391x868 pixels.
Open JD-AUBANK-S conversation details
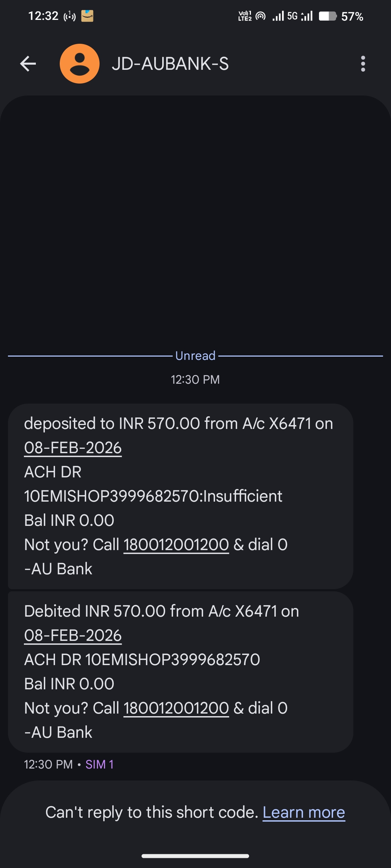tap(170, 64)
